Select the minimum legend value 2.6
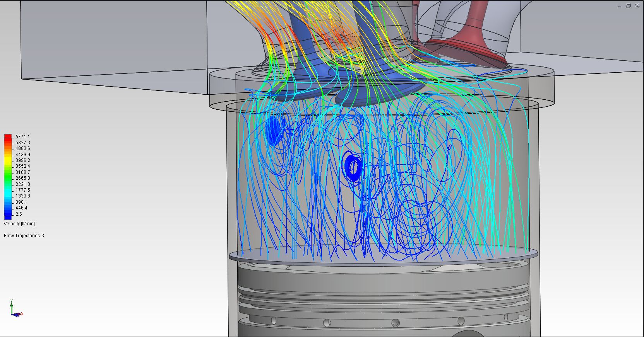The height and width of the screenshot is (337, 644). [19, 214]
